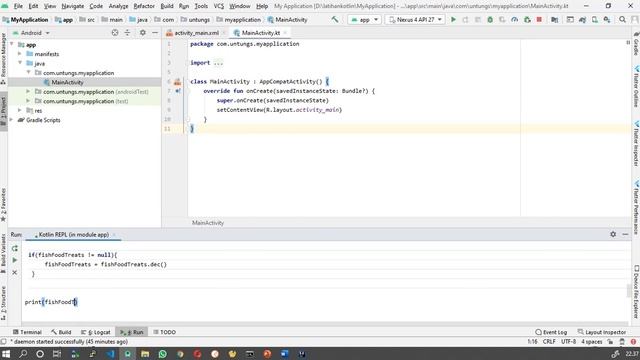Click the red error indicator in status bar
640x360 pixels.
pyautogui.click(x=633, y=342)
